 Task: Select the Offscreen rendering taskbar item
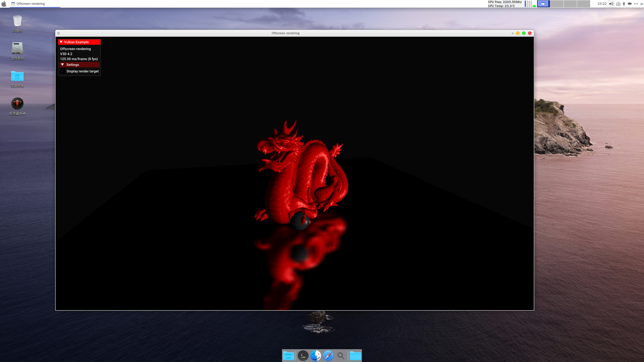coord(30,4)
